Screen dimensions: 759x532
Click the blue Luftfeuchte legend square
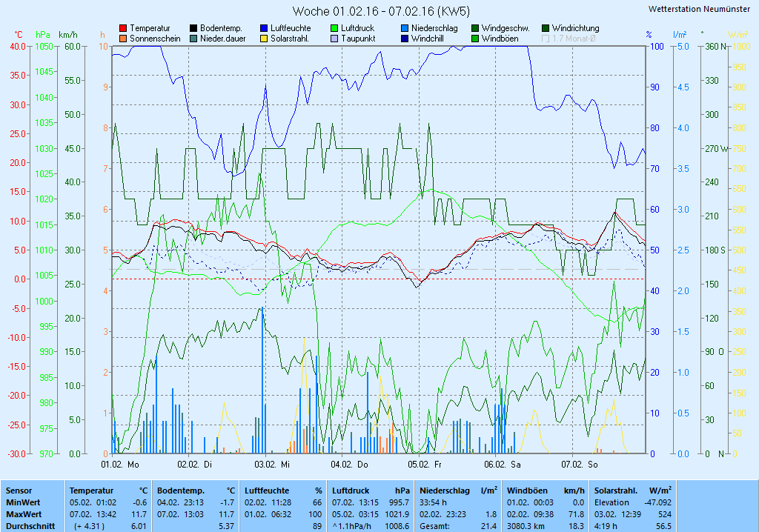(x=264, y=28)
